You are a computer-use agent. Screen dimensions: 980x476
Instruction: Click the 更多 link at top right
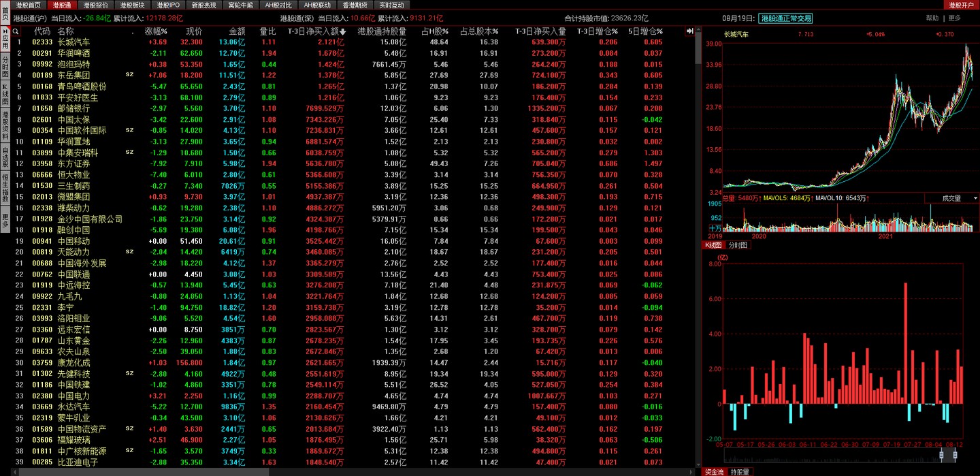coord(955,18)
